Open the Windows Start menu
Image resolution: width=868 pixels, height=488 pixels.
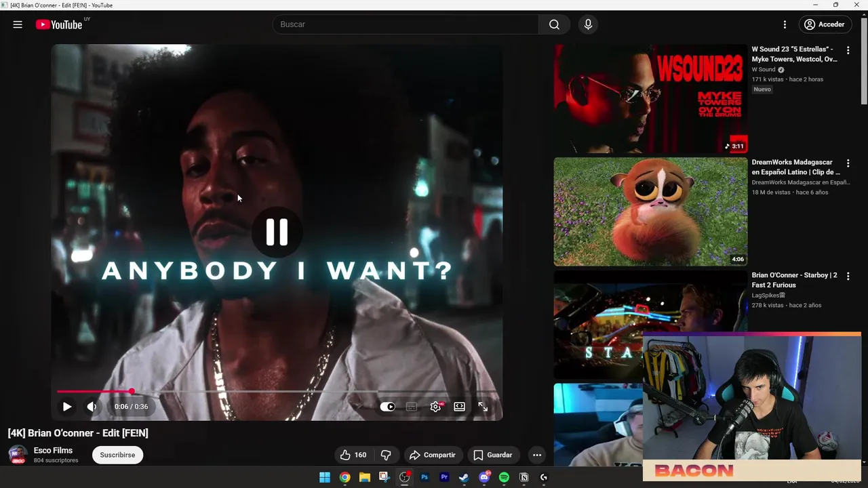click(325, 477)
